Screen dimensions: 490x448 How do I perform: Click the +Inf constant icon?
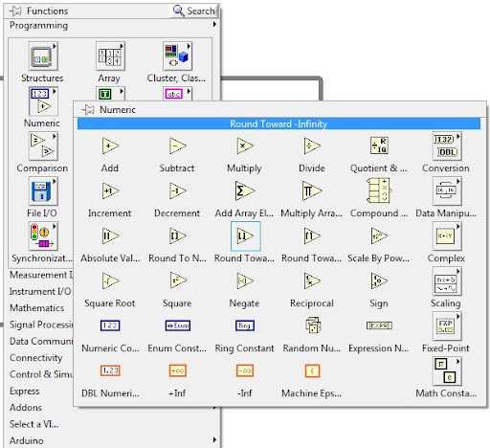coord(177,370)
